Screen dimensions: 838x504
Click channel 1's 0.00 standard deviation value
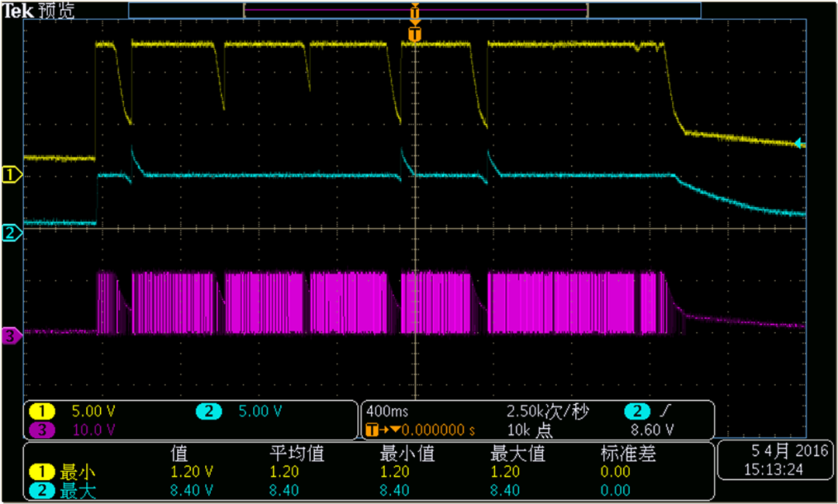click(615, 472)
